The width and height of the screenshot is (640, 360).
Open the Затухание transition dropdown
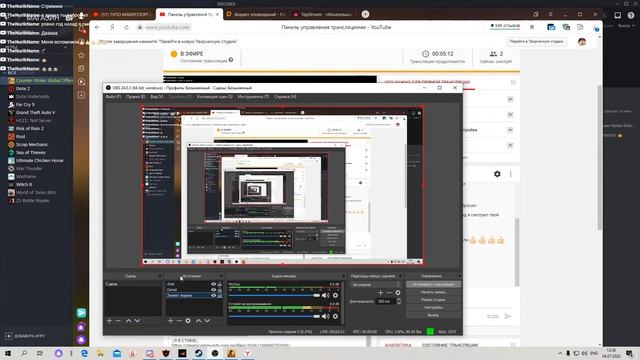click(376, 284)
